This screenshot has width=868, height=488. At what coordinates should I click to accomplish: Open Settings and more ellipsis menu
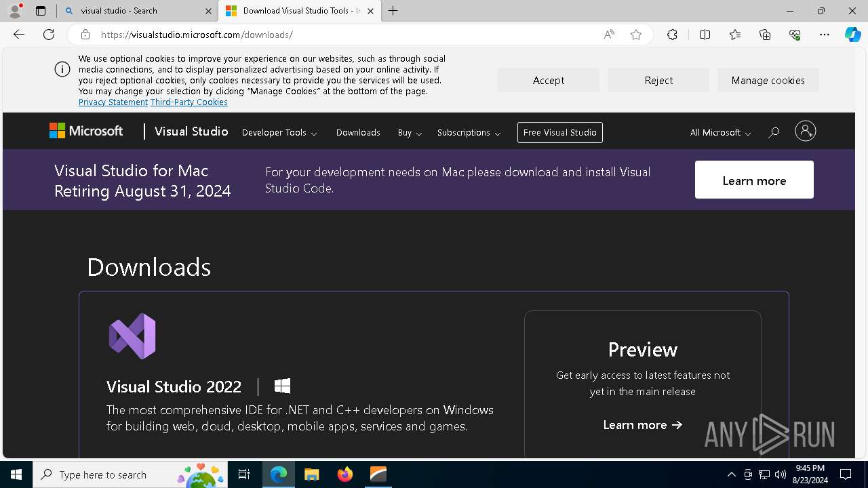click(825, 35)
